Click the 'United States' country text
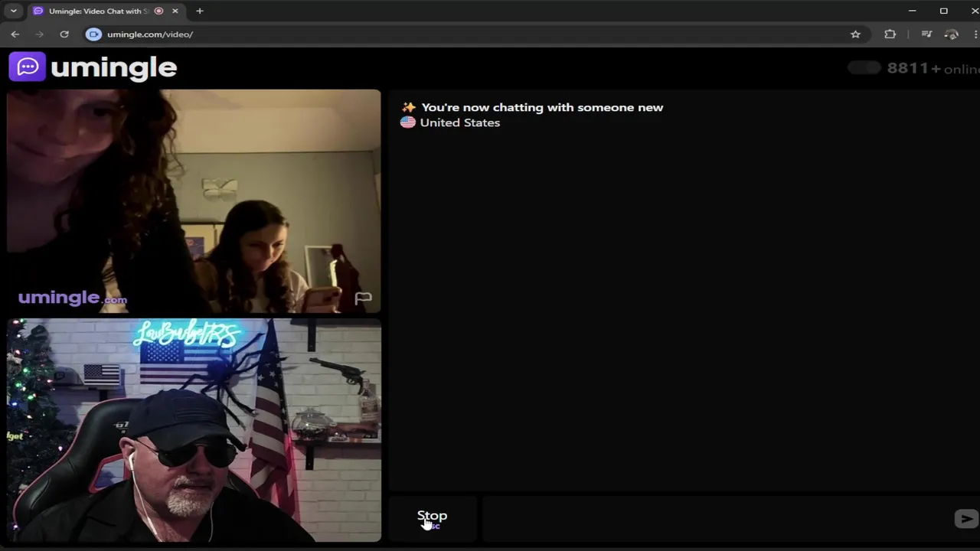 click(x=459, y=122)
